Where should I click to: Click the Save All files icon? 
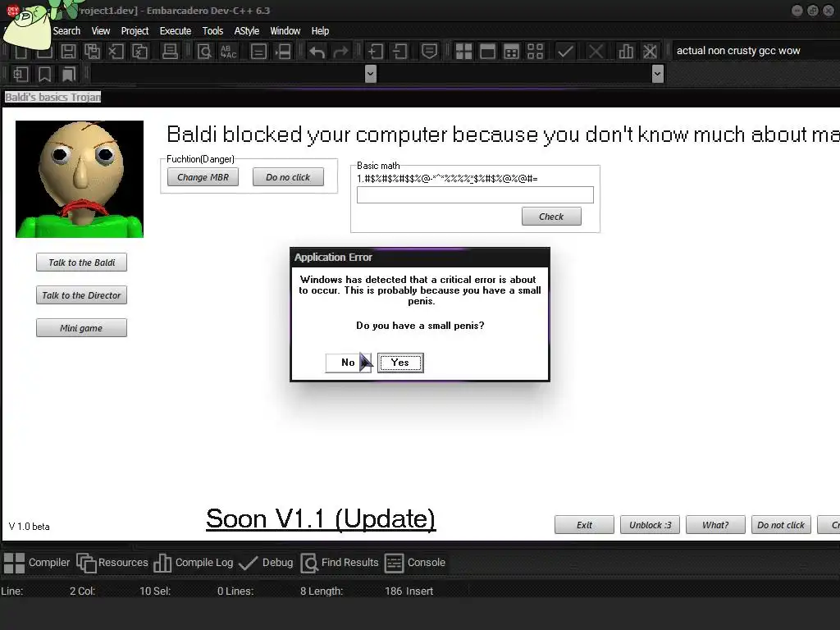92,52
